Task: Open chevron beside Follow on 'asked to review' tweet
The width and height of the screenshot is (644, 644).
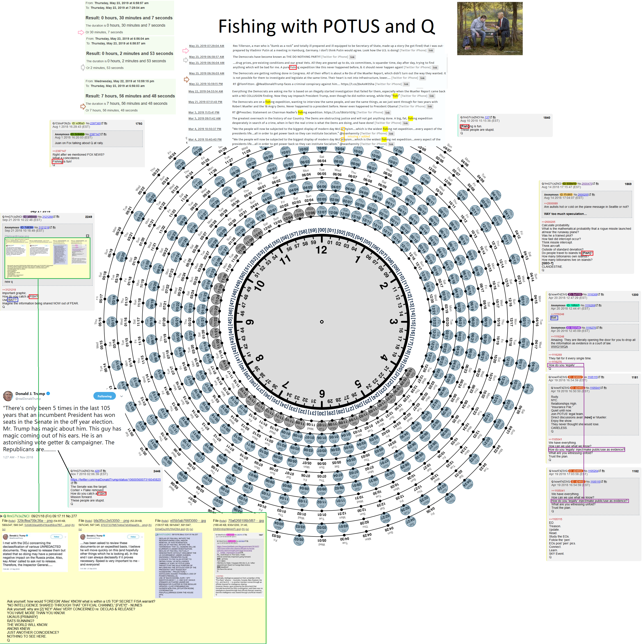Action: coord(142,537)
